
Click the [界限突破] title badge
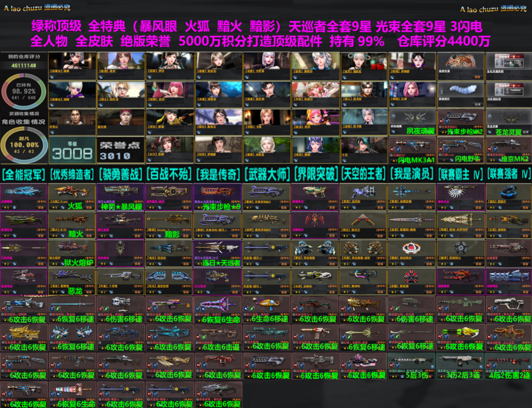(x=316, y=174)
